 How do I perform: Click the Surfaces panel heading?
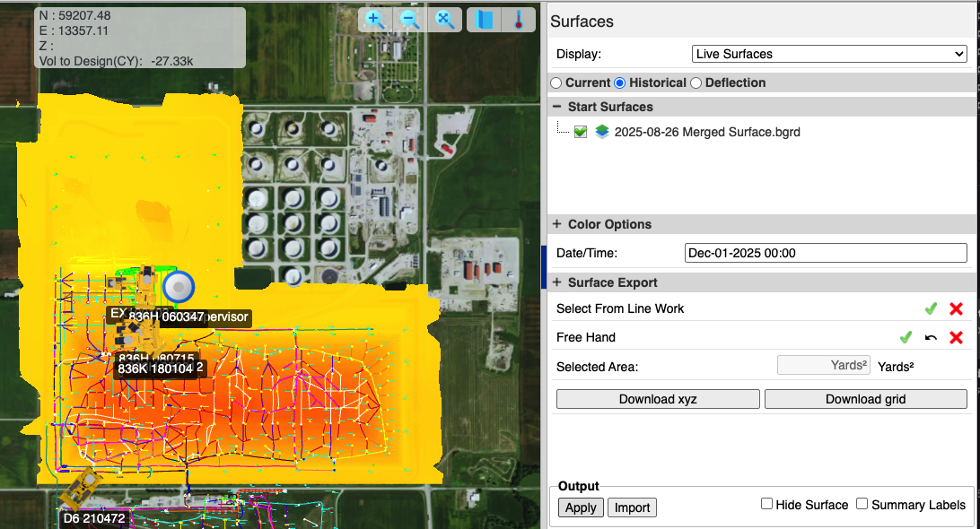pos(582,22)
